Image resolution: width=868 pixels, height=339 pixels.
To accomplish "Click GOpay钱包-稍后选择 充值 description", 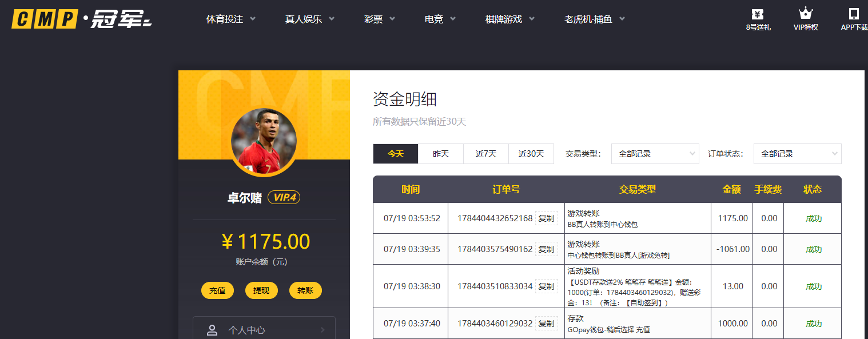I will (x=608, y=330).
